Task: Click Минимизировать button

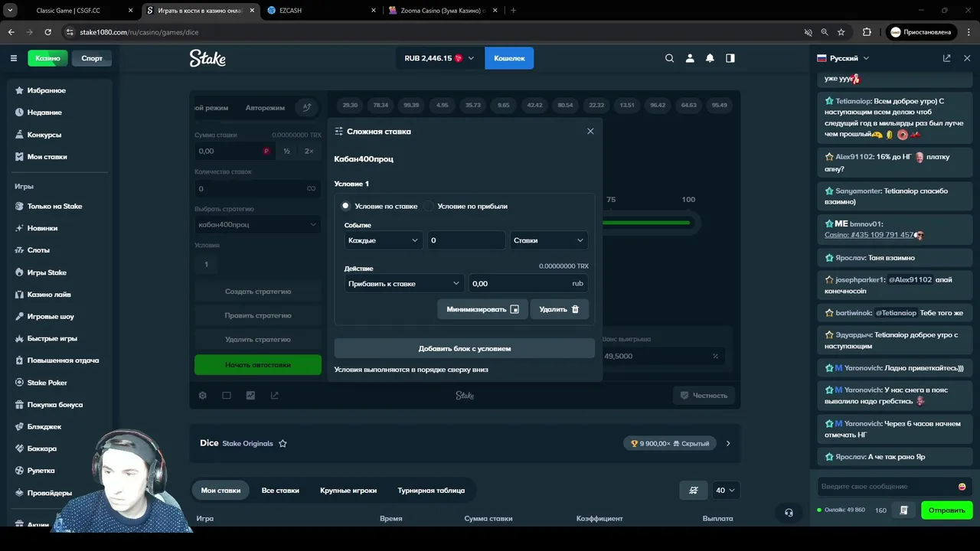Action: point(482,309)
